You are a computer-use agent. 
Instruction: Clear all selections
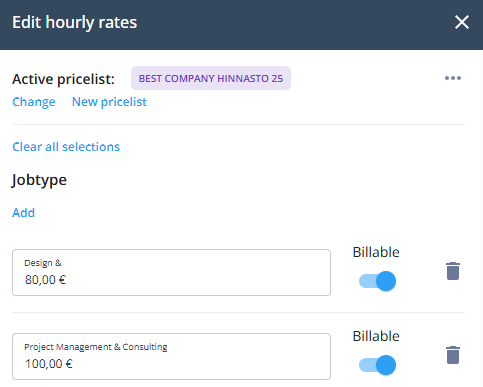point(66,147)
